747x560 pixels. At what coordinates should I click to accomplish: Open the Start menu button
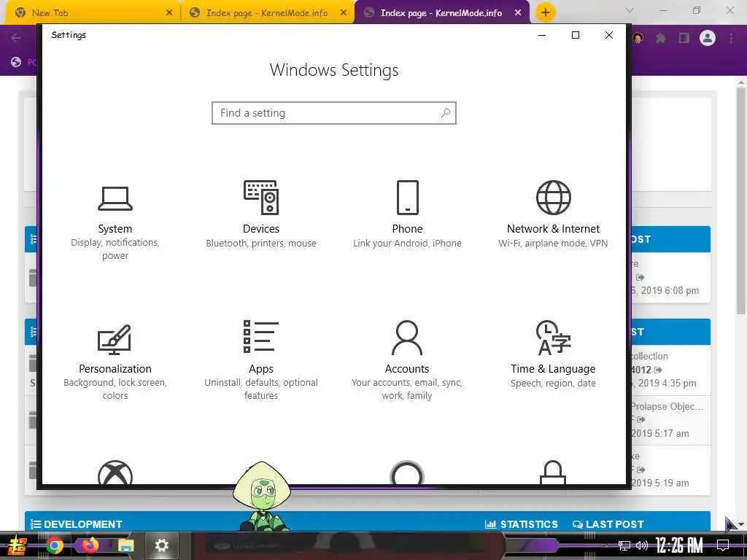coord(18,545)
